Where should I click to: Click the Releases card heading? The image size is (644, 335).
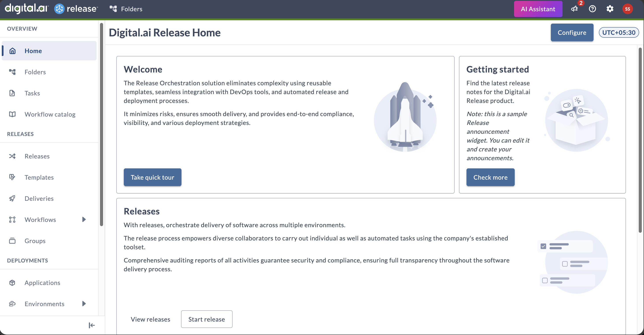point(142,211)
